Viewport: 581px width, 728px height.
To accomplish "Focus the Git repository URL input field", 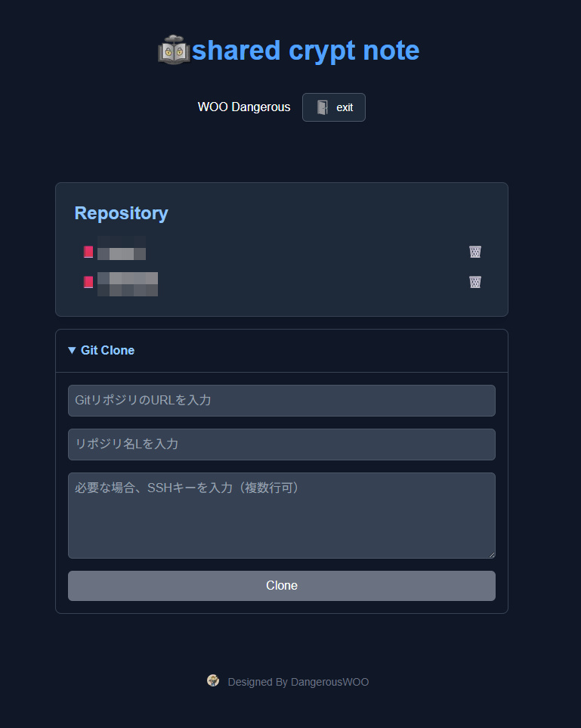I will 281,401.
